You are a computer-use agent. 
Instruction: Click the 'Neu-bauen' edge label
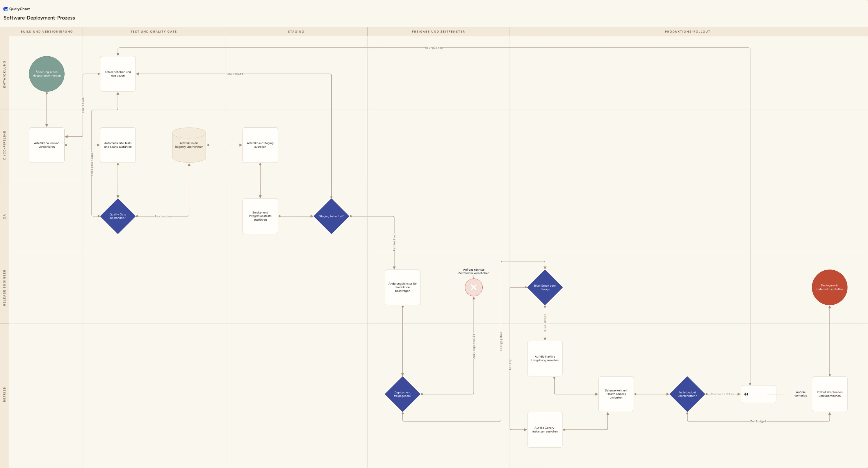(x=83, y=105)
